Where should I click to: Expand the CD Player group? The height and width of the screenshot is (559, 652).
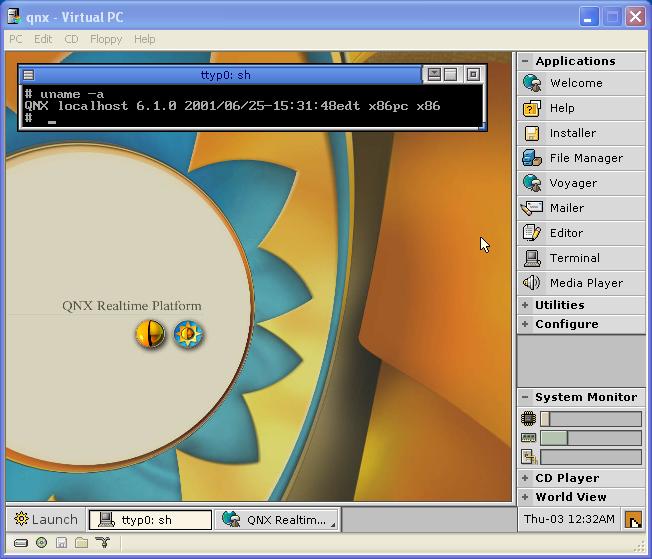pyautogui.click(x=525, y=478)
